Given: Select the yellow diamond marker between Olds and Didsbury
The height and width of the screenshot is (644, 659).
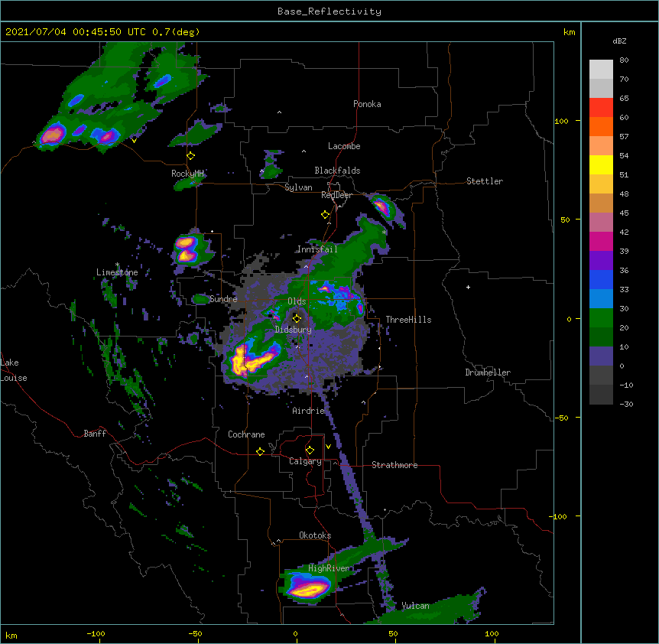Looking at the screenshot, I should click(297, 318).
